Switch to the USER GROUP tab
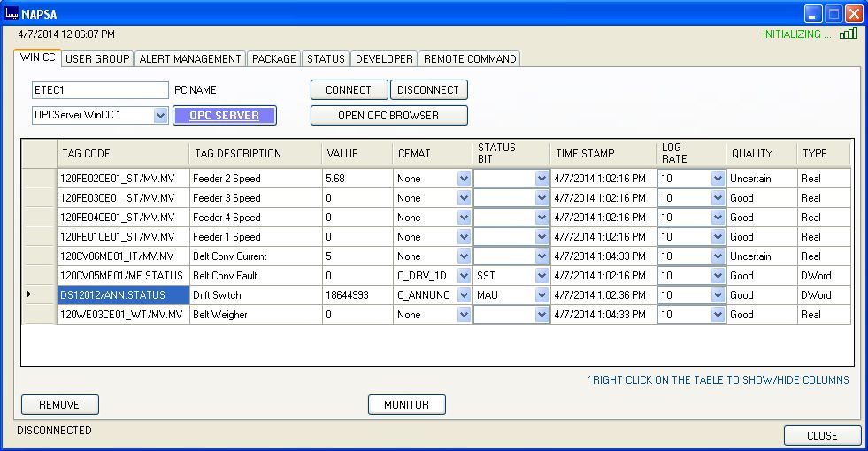This screenshot has width=868, height=451. [x=97, y=59]
